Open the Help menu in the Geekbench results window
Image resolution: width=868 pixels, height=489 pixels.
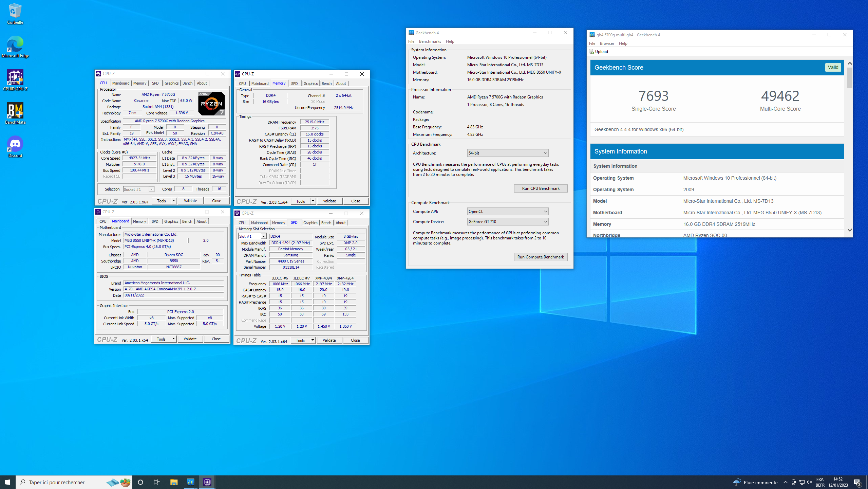pyautogui.click(x=623, y=43)
